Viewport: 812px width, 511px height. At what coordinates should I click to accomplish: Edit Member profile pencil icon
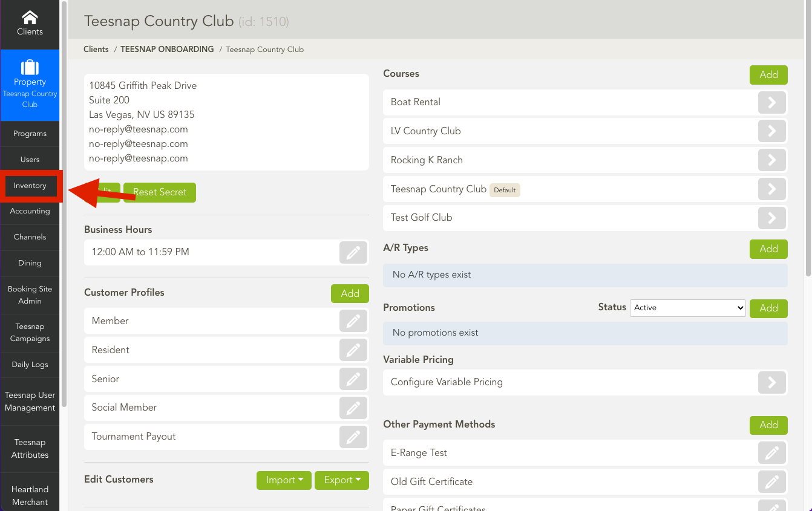[x=353, y=321]
